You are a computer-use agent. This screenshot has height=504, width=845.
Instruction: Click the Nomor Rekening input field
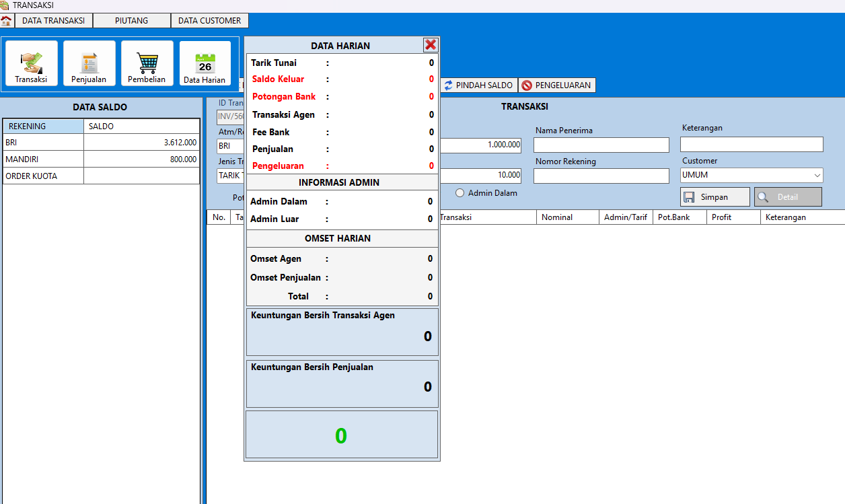point(601,176)
